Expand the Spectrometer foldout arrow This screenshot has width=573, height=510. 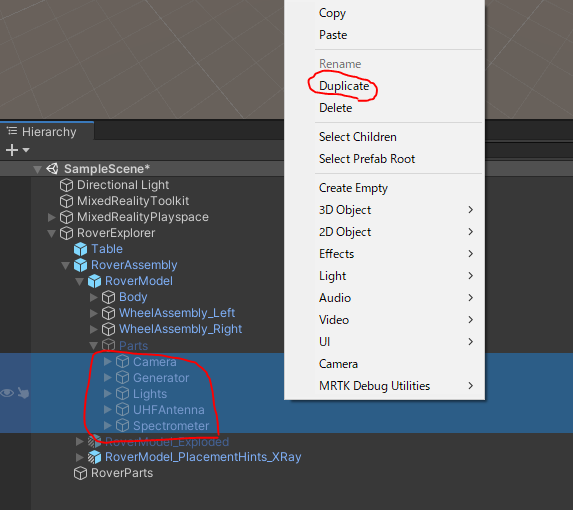tap(107, 426)
